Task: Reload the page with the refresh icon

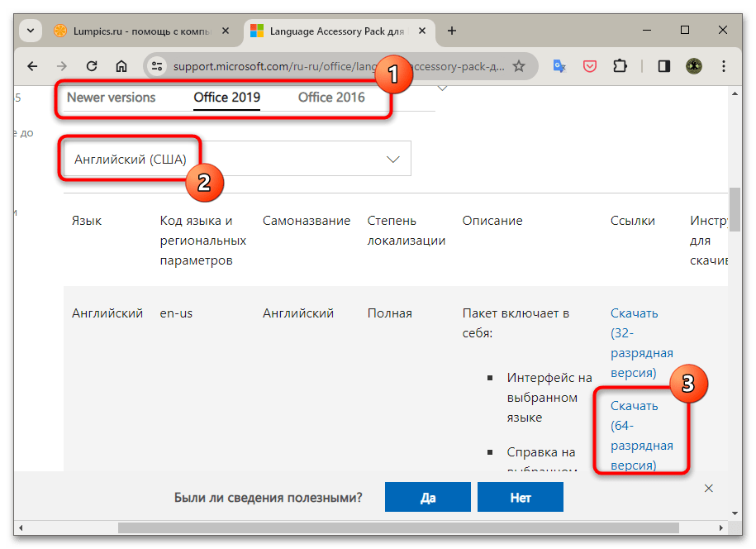Action: (x=92, y=66)
